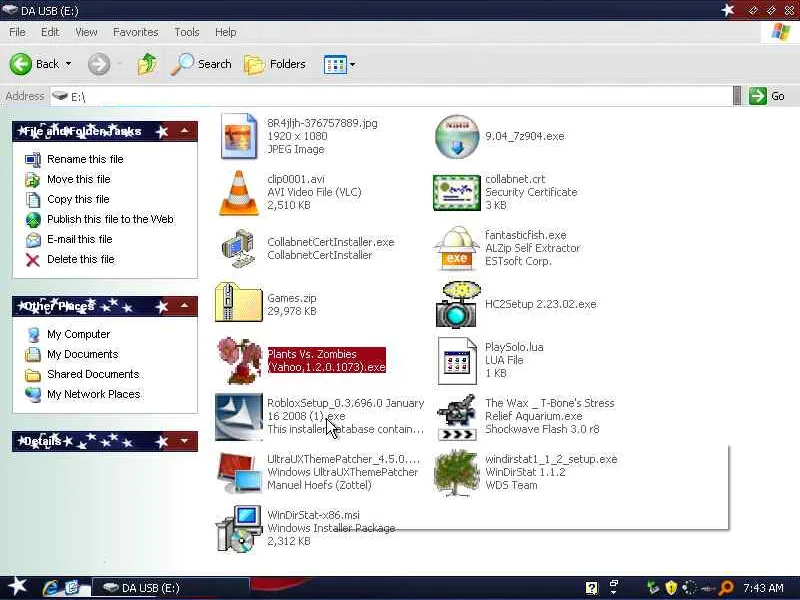Open the Search pane
This screenshot has height=600, width=800.
coord(201,64)
